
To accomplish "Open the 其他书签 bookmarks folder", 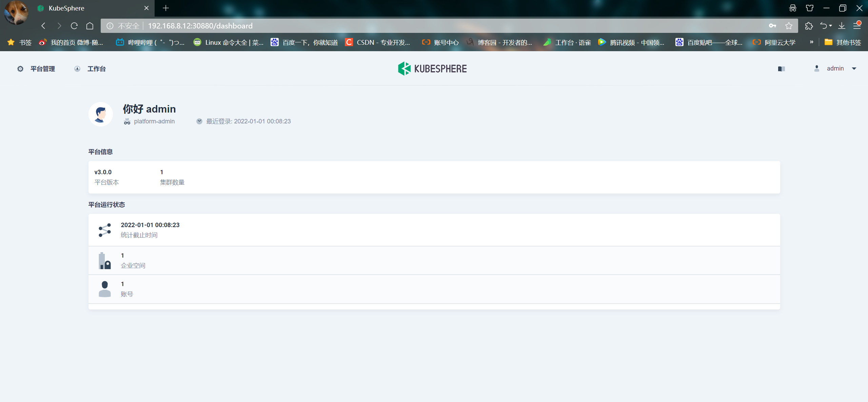I will click(x=843, y=42).
